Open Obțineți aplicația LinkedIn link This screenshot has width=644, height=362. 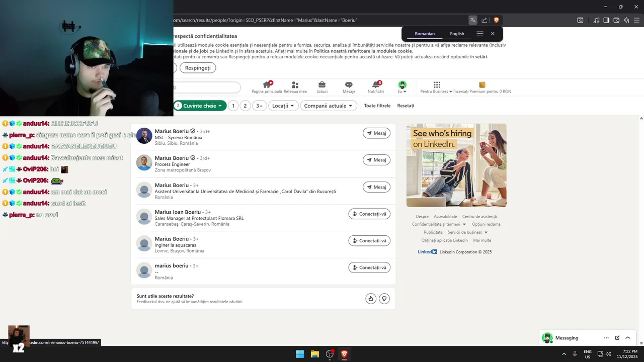tap(444, 240)
